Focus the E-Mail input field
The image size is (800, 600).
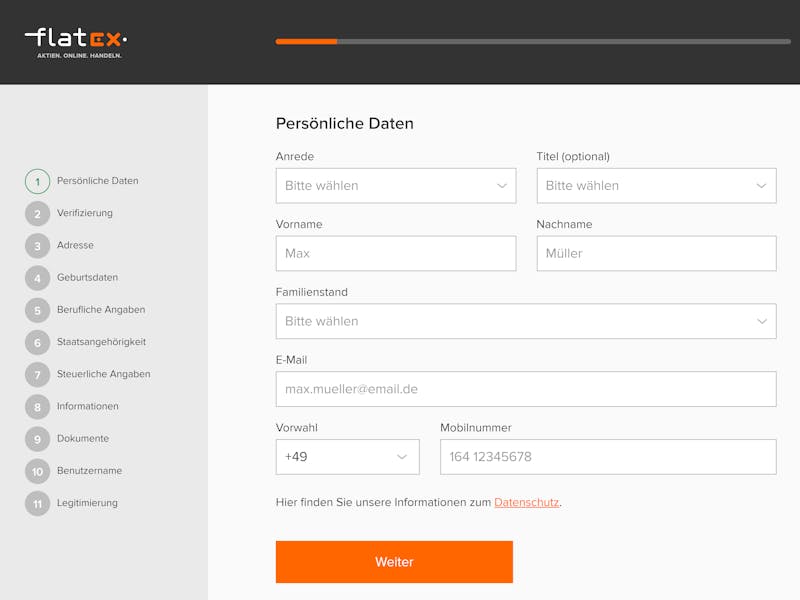click(x=526, y=389)
